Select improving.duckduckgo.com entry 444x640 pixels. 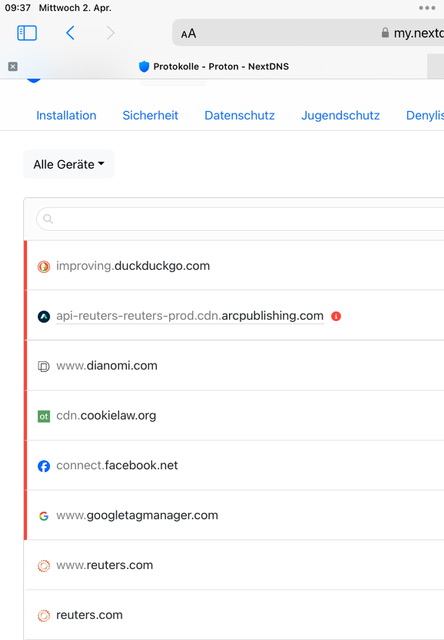pyautogui.click(x=133, y=266)
